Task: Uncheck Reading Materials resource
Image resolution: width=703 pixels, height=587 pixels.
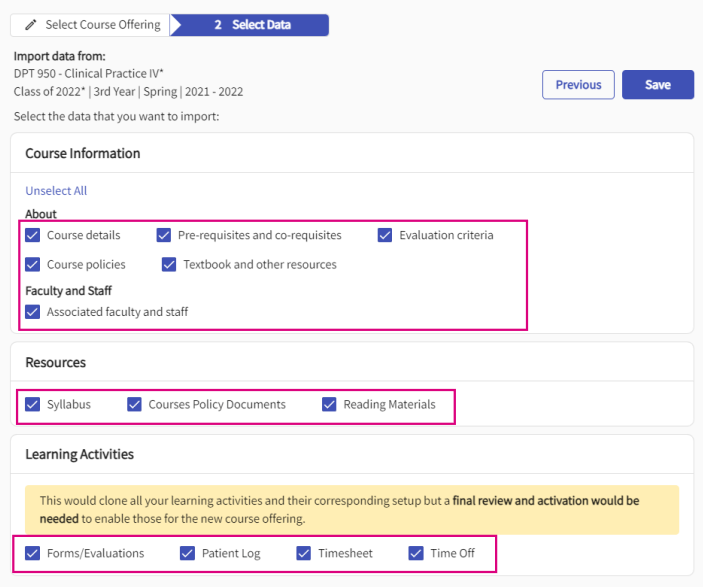Action: point(329,405)
